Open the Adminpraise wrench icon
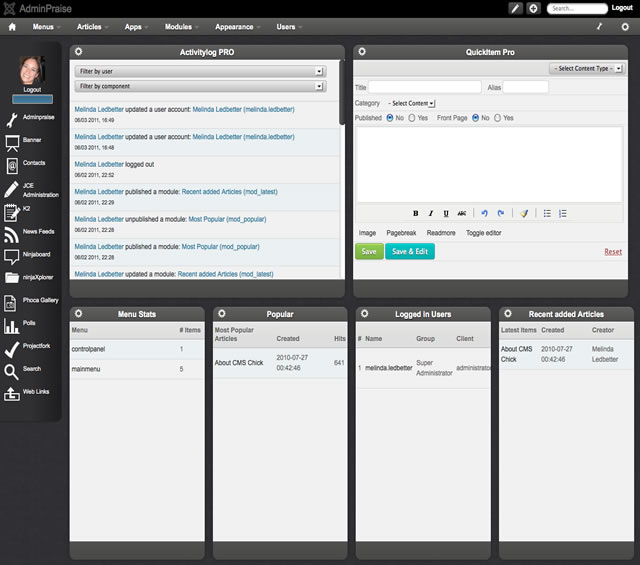The width and height of the screenshot is (640, 565). tap(12, 120)
